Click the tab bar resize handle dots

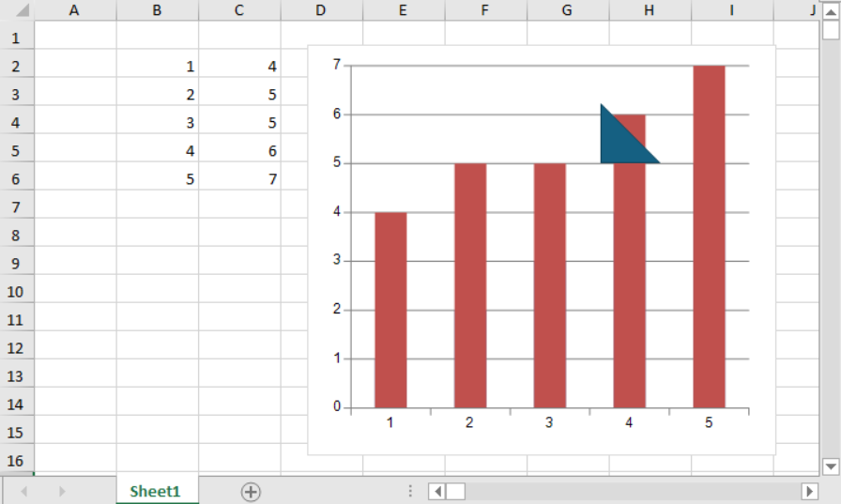click(410, 492)
